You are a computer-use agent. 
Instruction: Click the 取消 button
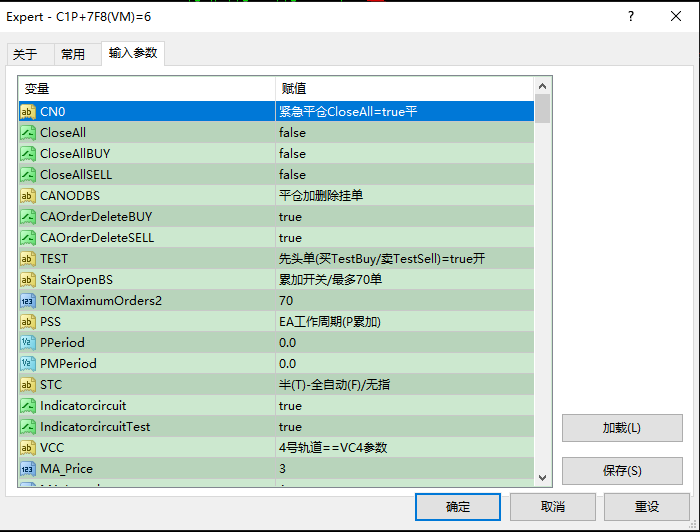coord(553,507)
